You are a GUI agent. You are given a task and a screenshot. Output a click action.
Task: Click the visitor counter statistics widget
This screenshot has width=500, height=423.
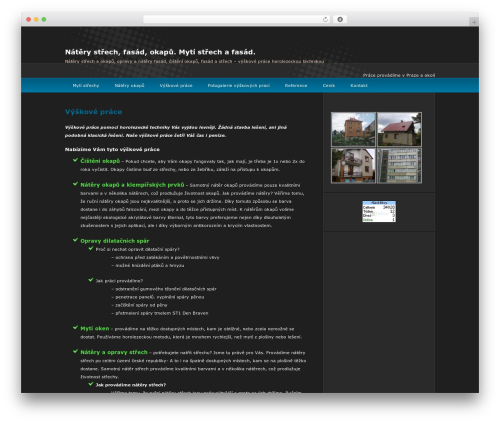tap(379, 211)
